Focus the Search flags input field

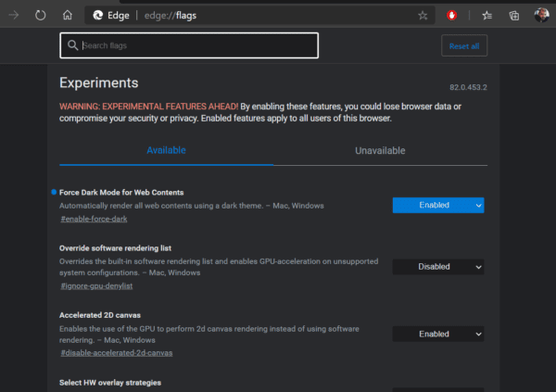(x=189, y=45)
